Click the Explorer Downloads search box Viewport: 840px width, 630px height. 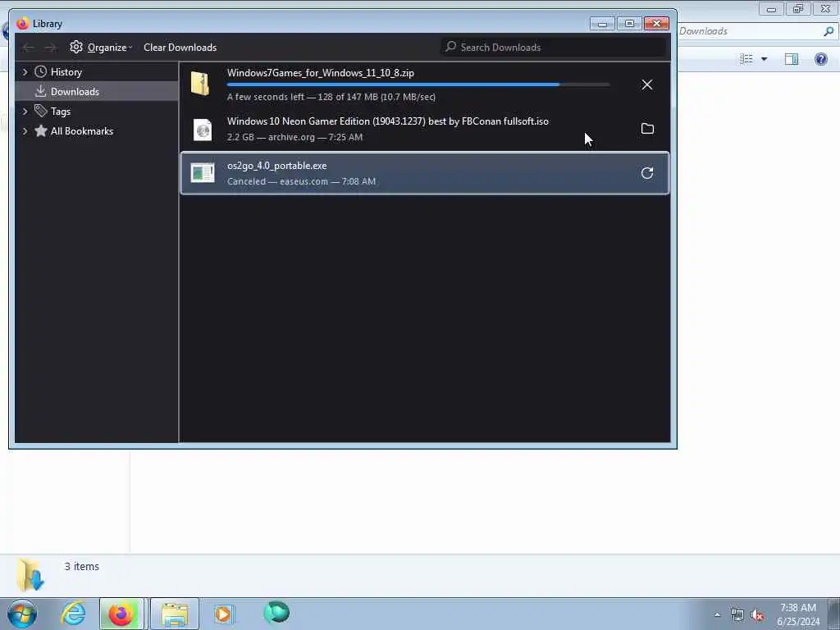click(757, 31)
